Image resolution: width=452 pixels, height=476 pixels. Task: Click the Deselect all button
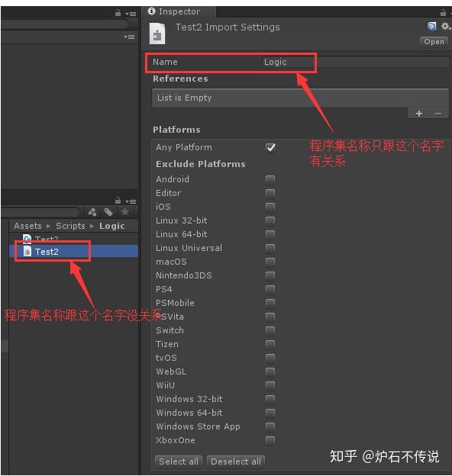tap(236, 462)
